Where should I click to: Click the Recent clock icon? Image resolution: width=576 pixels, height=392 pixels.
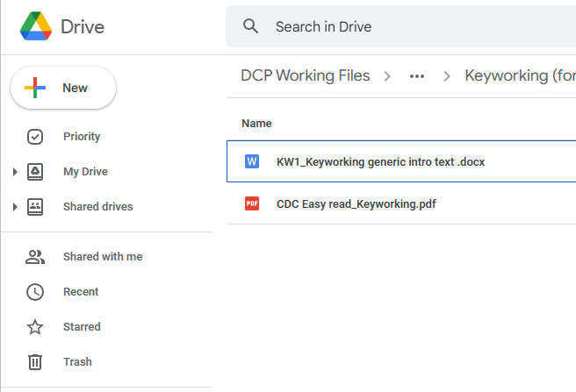35,292
